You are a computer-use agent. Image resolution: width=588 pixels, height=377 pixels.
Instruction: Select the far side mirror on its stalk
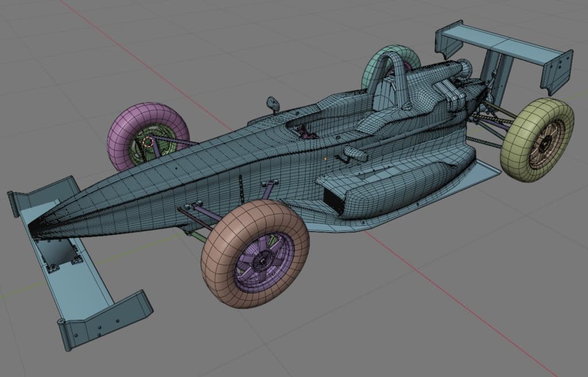(273, 104)
